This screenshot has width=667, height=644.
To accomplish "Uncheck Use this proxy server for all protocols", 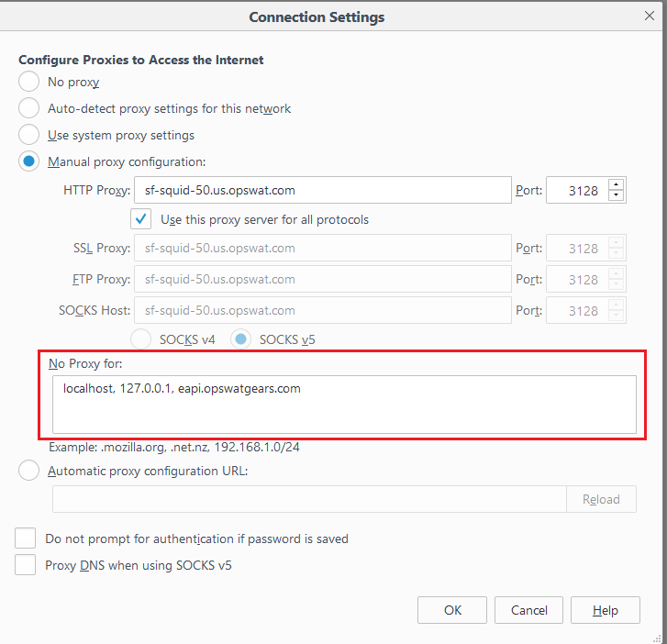I will pyautogui.click(x=140, y=219).
